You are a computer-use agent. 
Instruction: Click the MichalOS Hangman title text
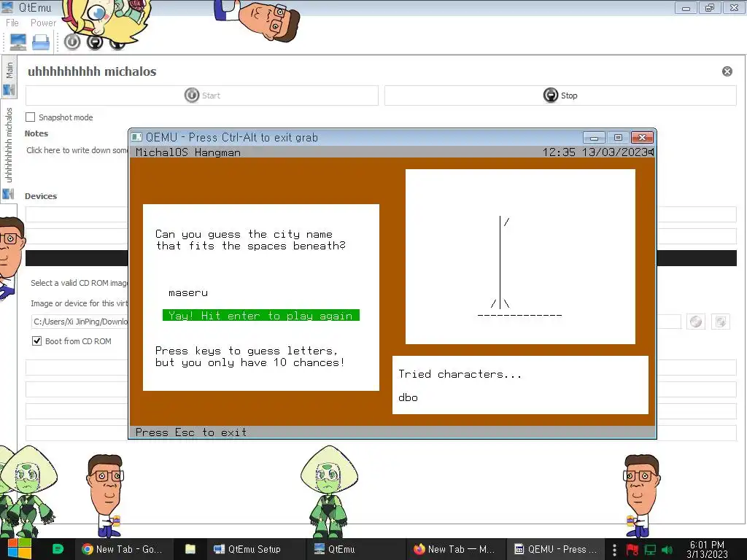point(188,152)
